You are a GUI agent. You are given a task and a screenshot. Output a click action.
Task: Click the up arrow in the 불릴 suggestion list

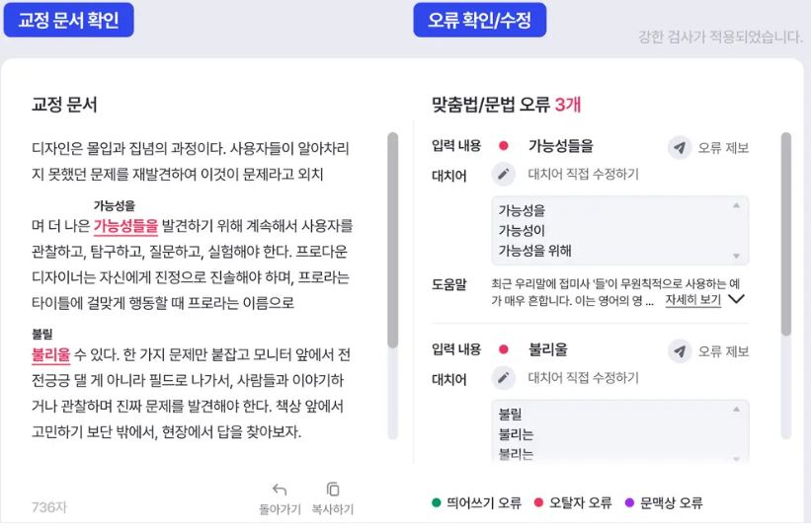(736, 410)
